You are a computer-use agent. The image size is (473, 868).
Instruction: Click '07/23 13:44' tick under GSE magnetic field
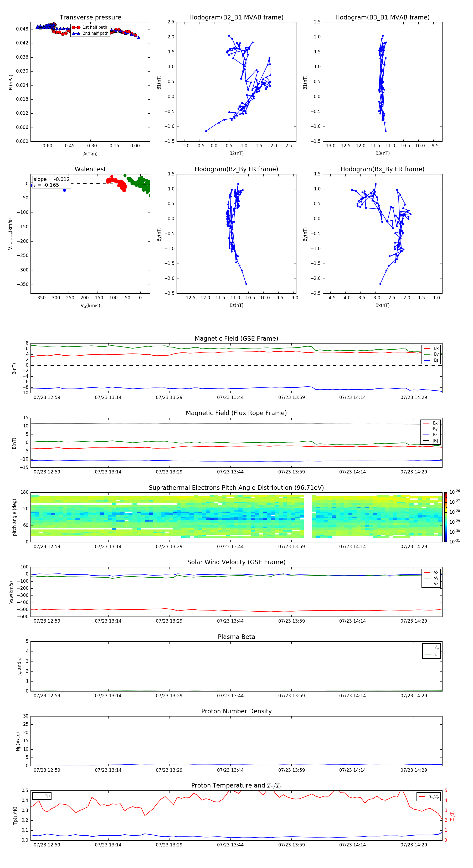pyautogui.click(x=230, y=398)
